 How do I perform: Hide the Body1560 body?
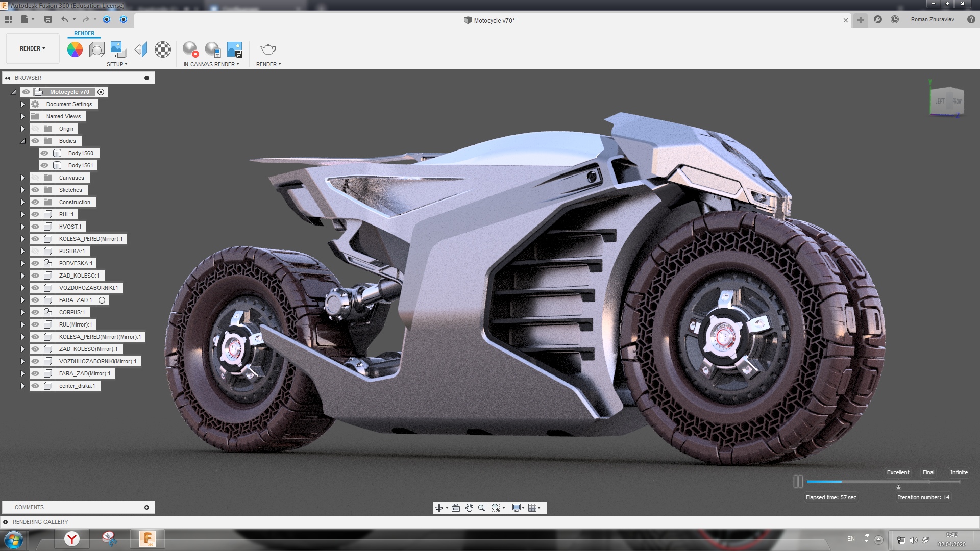point(44,153)
